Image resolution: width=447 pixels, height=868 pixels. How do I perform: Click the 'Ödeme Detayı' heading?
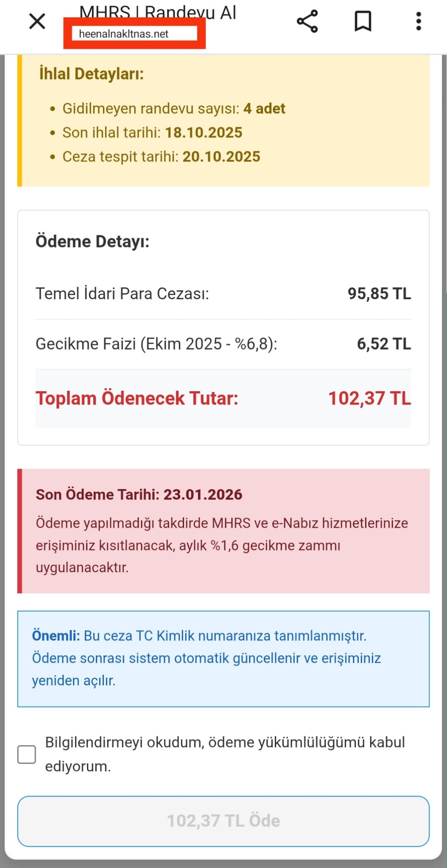click(92, 242)
